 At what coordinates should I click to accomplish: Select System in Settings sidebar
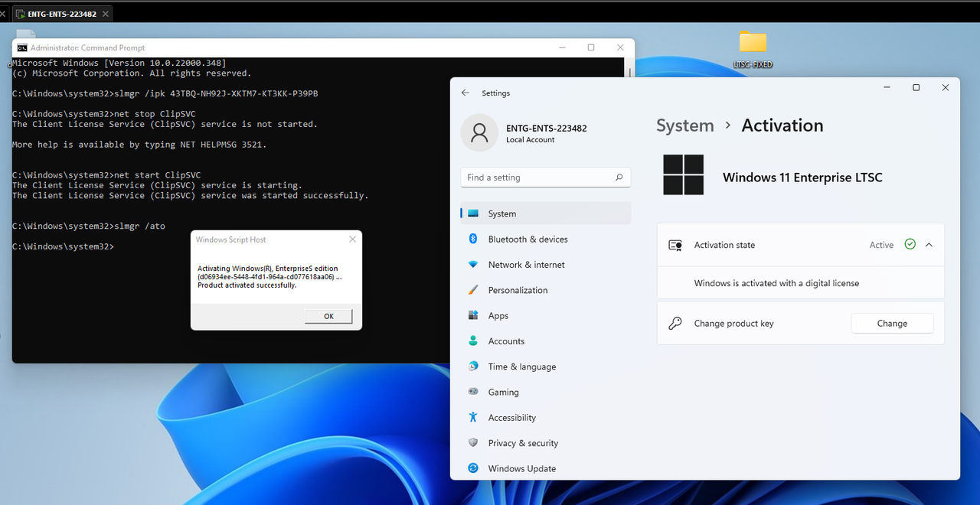coord(545,213)
